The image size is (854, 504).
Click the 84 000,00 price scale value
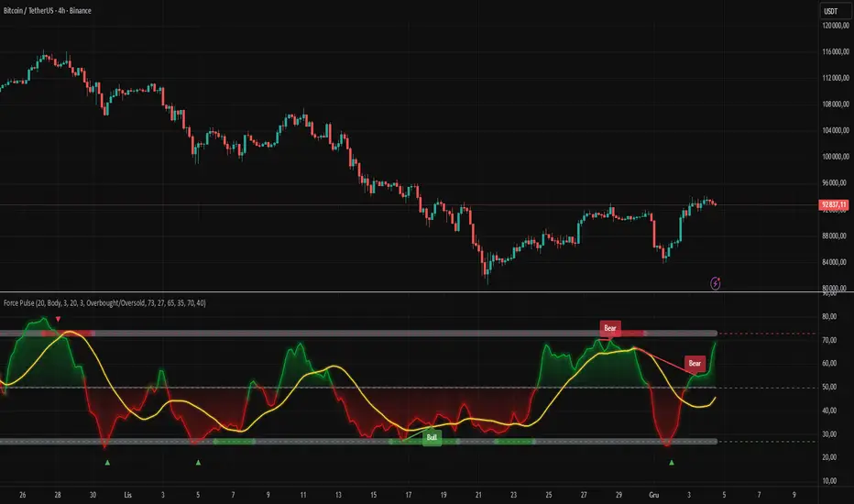pyautogui.click(x=836, y=262)
